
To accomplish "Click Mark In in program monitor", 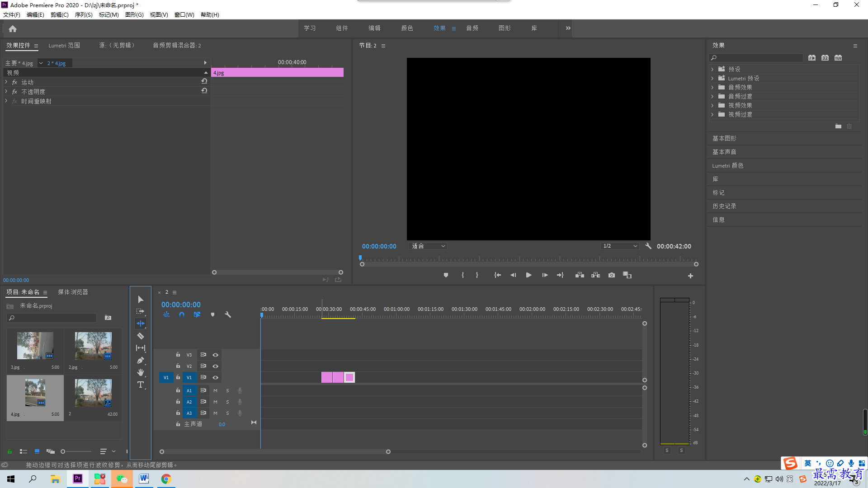I will (462, 275).
